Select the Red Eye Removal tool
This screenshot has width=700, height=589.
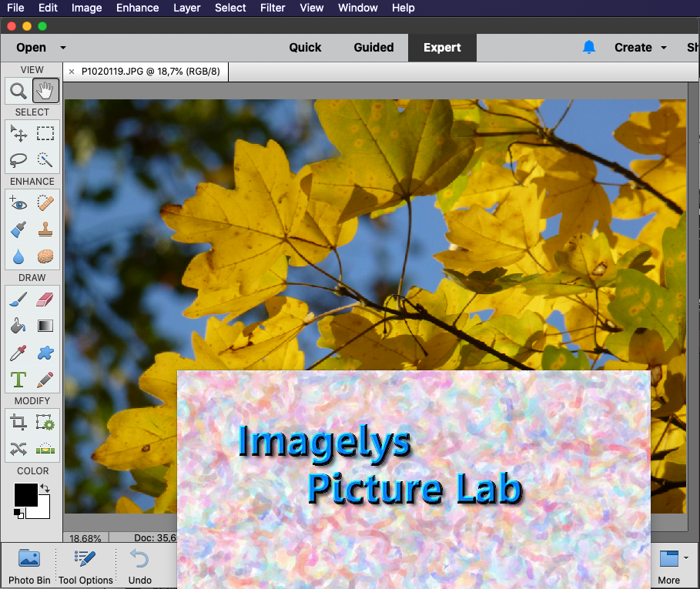click(x=18, y=203)
